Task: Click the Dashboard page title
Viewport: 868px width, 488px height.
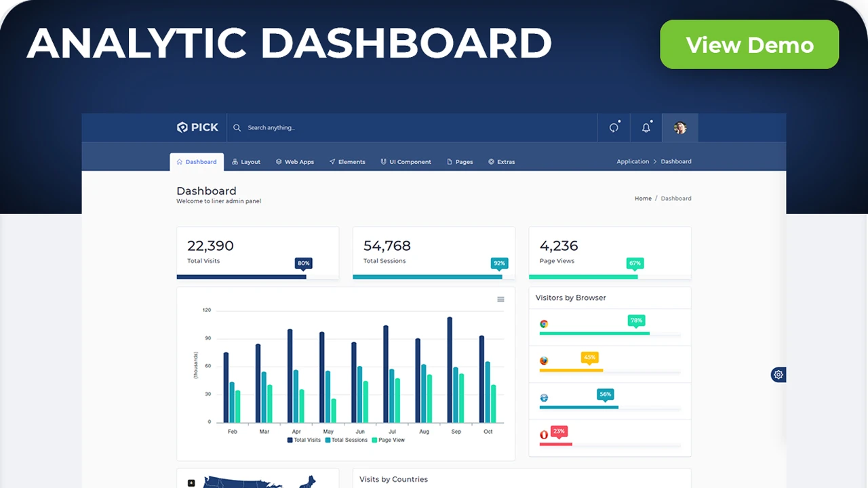Action: click(x=206, y=191)
